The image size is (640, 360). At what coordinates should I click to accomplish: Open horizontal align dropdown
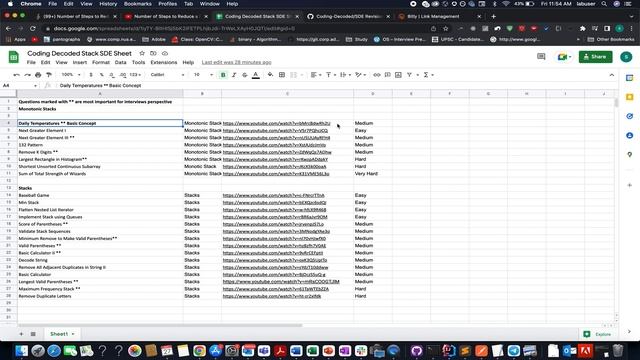[x=316, y=75]
